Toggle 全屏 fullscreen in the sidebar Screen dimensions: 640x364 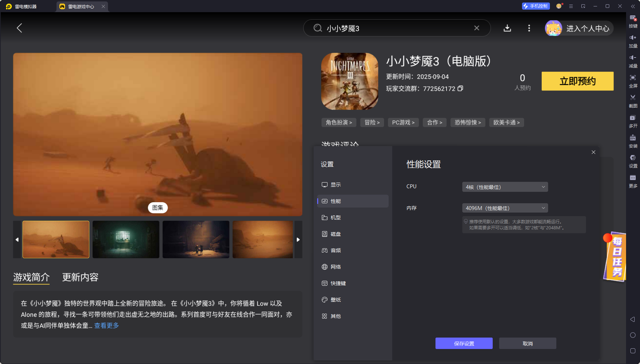[x=633, y=81]
